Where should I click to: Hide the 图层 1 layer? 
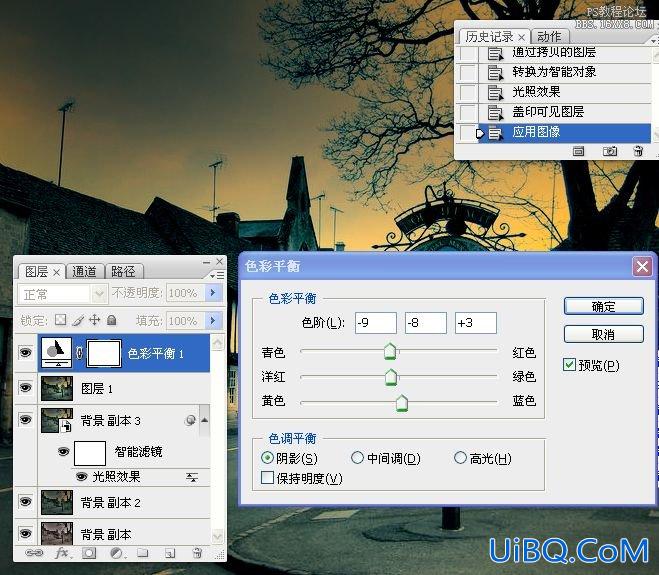pos(26,387)
